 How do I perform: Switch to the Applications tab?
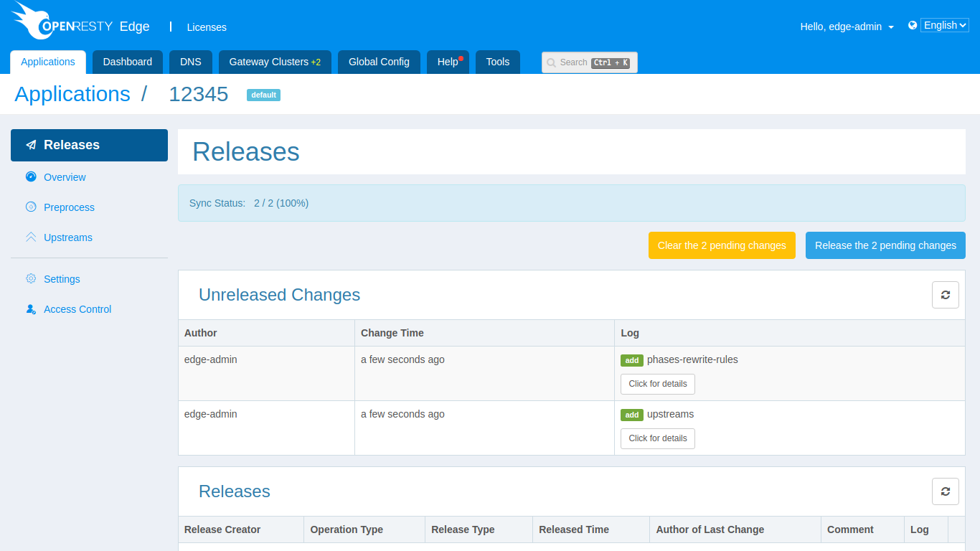(48, 62)
